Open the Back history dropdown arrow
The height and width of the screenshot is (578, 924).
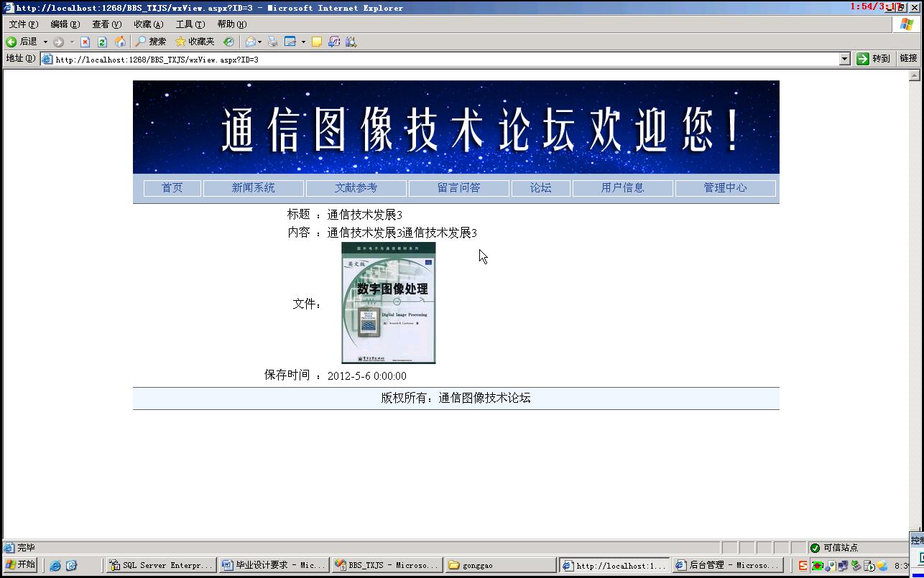(x=45, y=42)
